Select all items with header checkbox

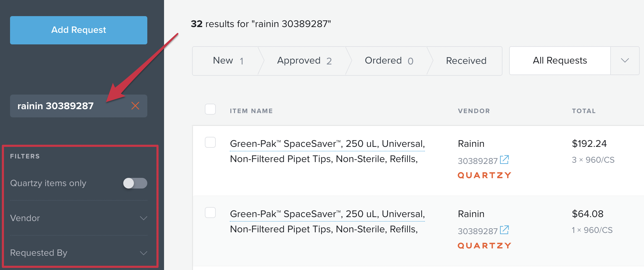click(210, 109)
